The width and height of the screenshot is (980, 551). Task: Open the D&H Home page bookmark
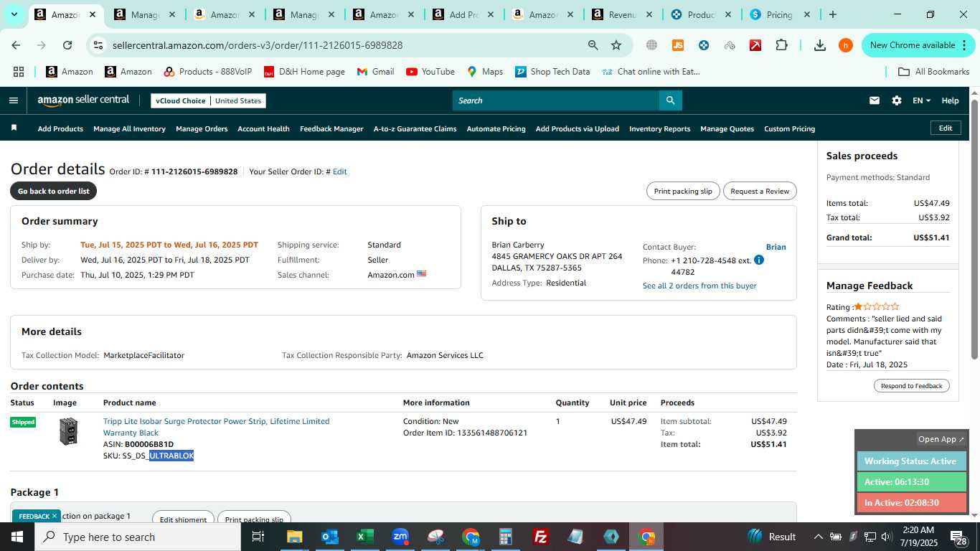click(304, 72)
